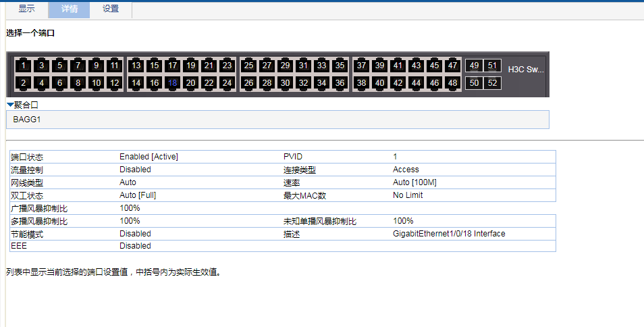Select port 48 on the switch panel
Image resolution: width=644 pixels, height=327 pixels.
click(x=452, y=83)
